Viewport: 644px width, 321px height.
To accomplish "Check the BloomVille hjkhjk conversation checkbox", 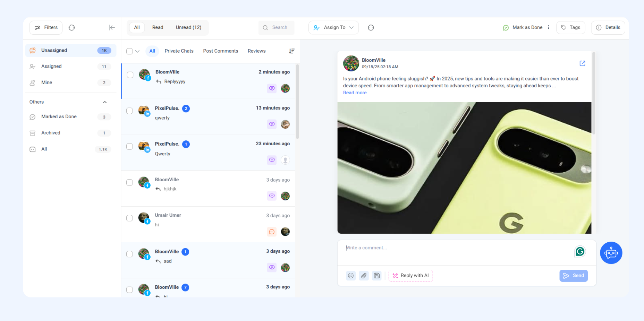I will 129,183.
